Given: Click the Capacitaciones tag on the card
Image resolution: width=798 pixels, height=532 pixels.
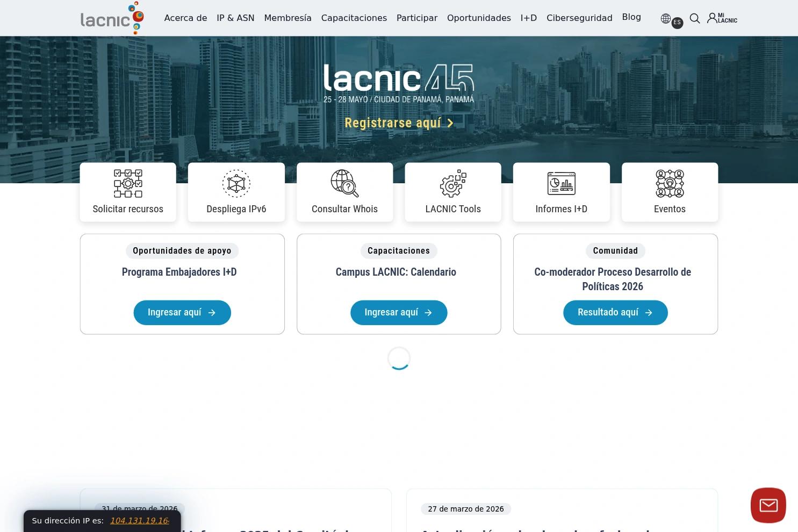Looking at the screenshot, I should click(x=399, y=251).
